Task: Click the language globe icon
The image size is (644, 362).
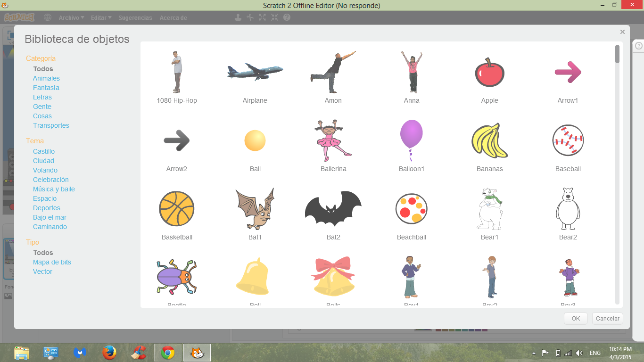Action: pos(47,17)
